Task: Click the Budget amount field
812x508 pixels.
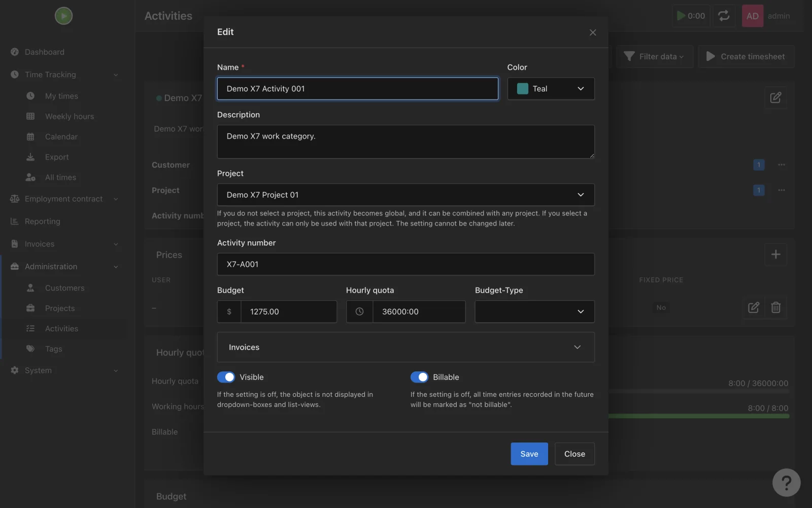Action: [x=288, y=311]
